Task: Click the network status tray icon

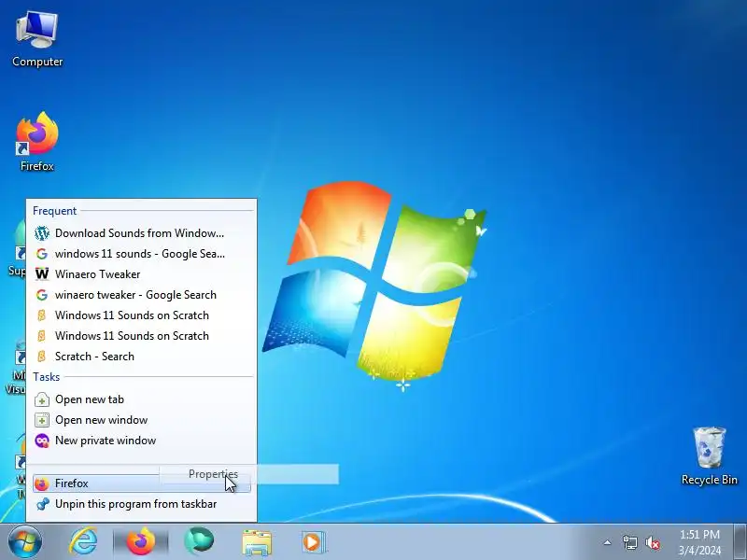Action: point(629,542)
